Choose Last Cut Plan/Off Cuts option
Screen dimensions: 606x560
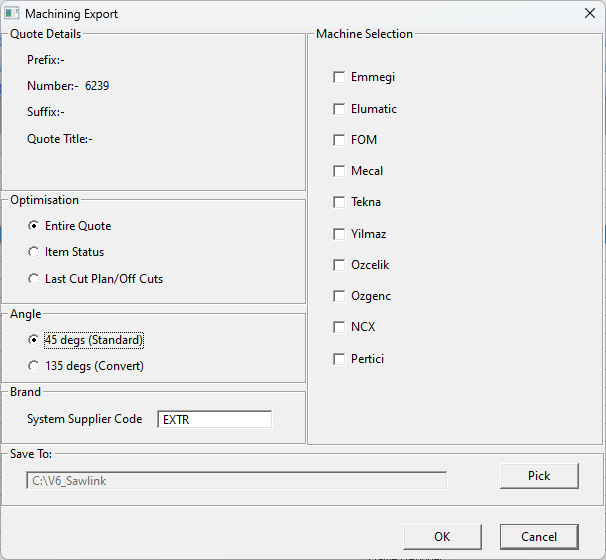35,279
